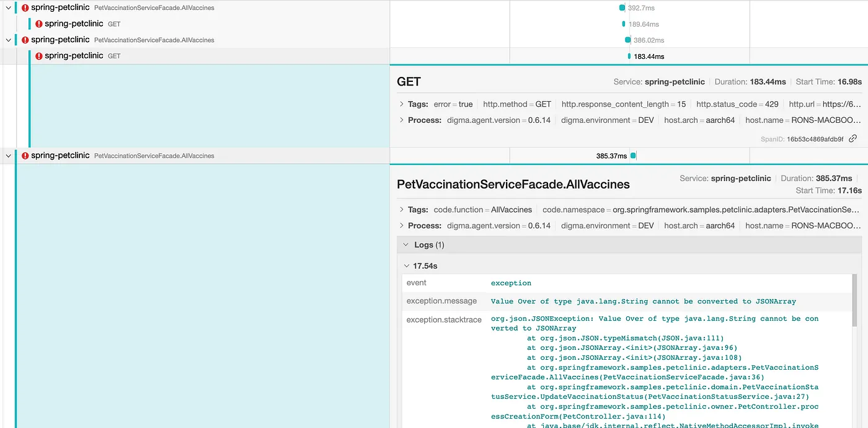Click the red error icon on the 392.7ms AllVaccines span
The height and width of the screenshot is (428, 868).
pos(25,8)
